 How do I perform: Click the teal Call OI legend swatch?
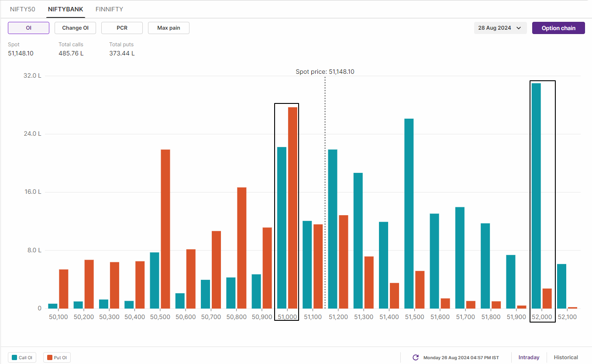(14, 358)
